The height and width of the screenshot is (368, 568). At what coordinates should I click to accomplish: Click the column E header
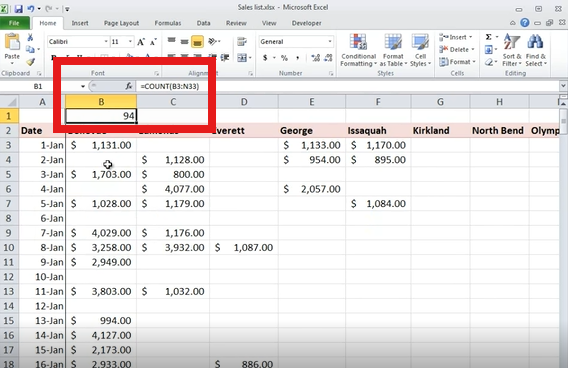click(x=312, y=102)
